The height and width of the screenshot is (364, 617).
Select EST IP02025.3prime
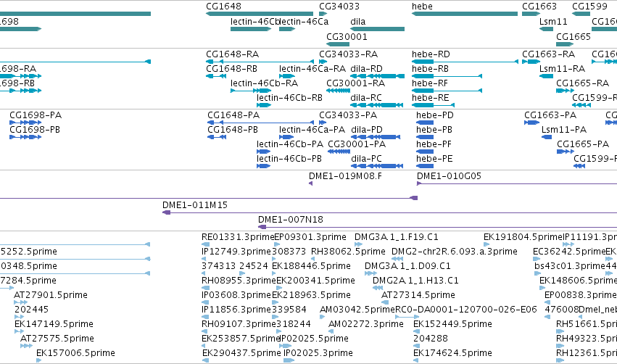click(x=318, y=353)
